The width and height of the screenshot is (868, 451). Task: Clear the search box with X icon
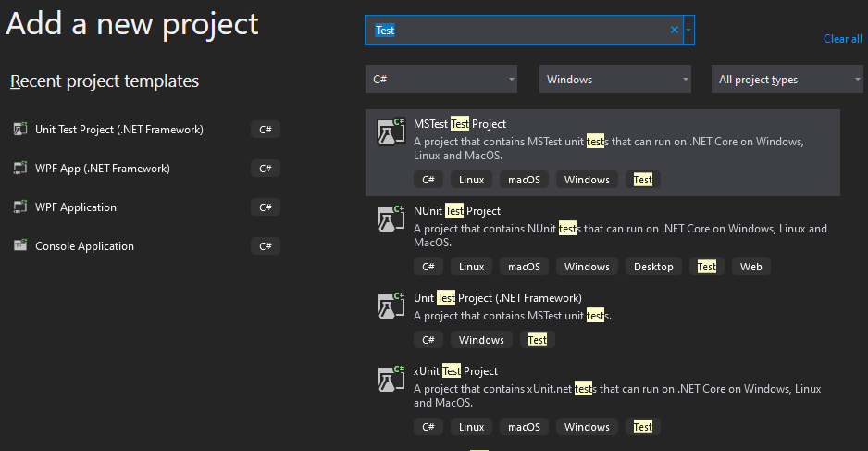pos(675,30)
